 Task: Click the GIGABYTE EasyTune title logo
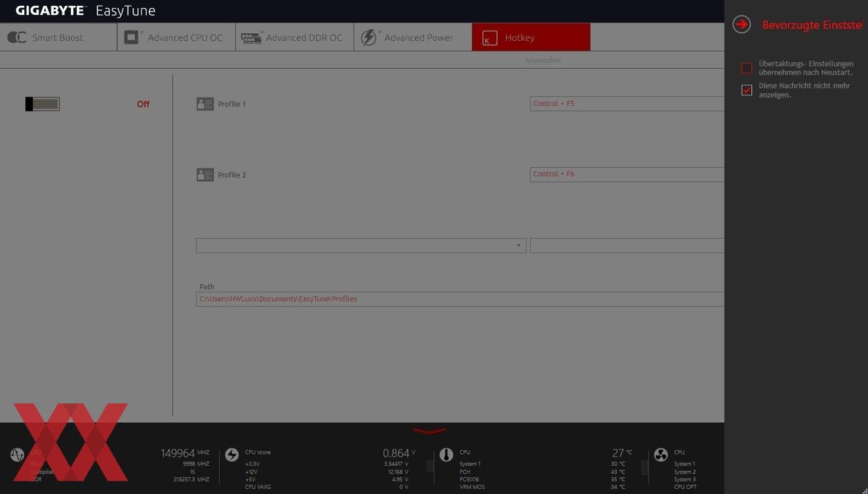(86, 11)
